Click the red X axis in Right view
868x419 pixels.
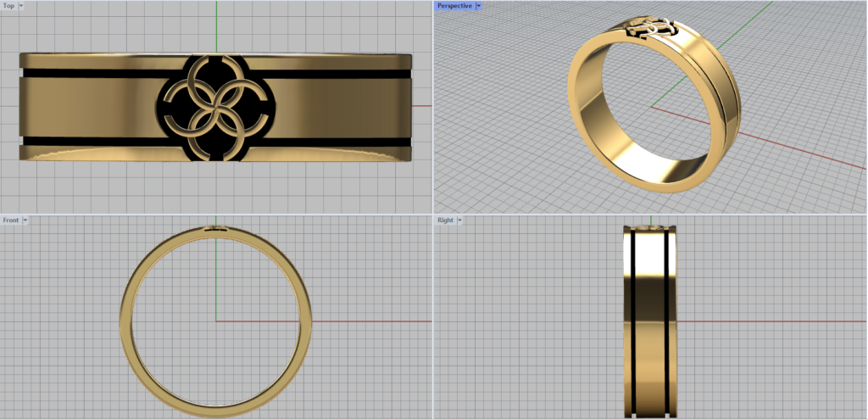763,321
